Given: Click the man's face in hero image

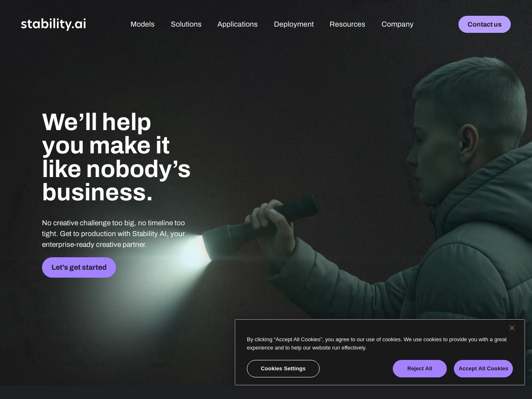Looking at the screenshot, I should click(x=432, y=162).
